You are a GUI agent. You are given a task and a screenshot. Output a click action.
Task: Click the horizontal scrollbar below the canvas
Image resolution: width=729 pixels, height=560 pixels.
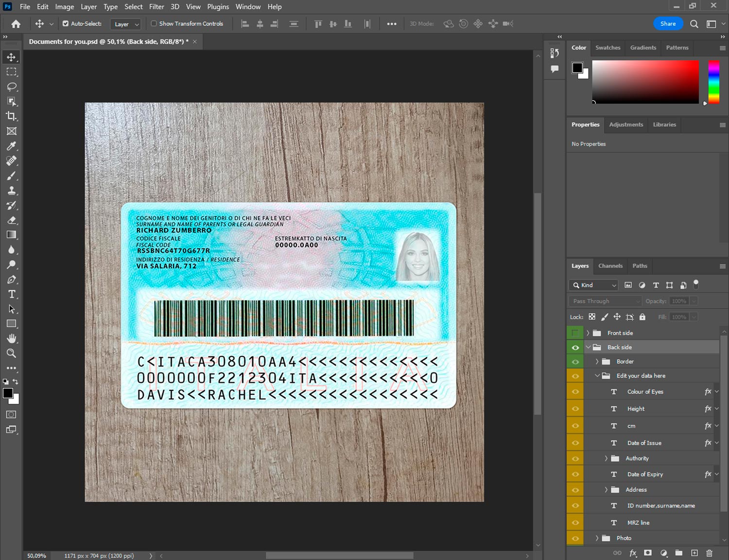pos(339,556)
